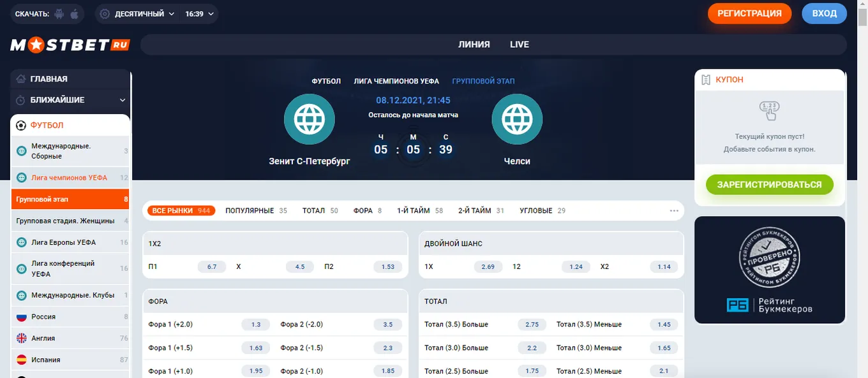Select the Фора markets tab
Image resolution: width=868 pixels, height=378 pixels.
368,210
